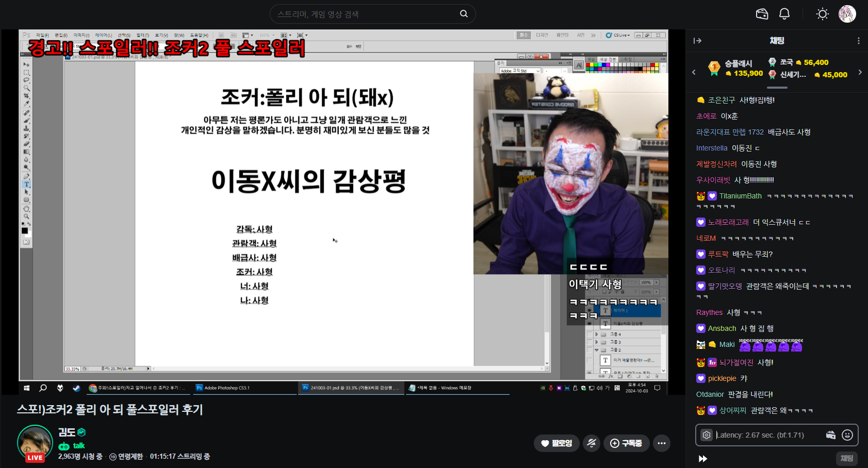The height and width of the screenshot is (468, 868).
Task: Select the Rectangular Marquee tool
Action: click(x=26, y=73)
